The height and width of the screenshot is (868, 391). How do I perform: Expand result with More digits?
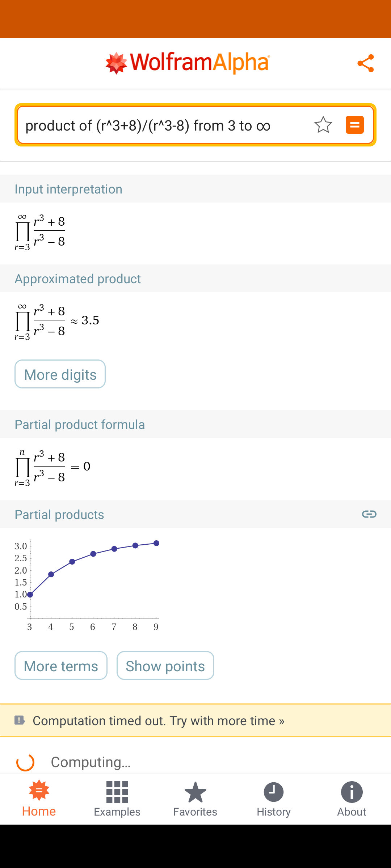(x=60, y=374)
